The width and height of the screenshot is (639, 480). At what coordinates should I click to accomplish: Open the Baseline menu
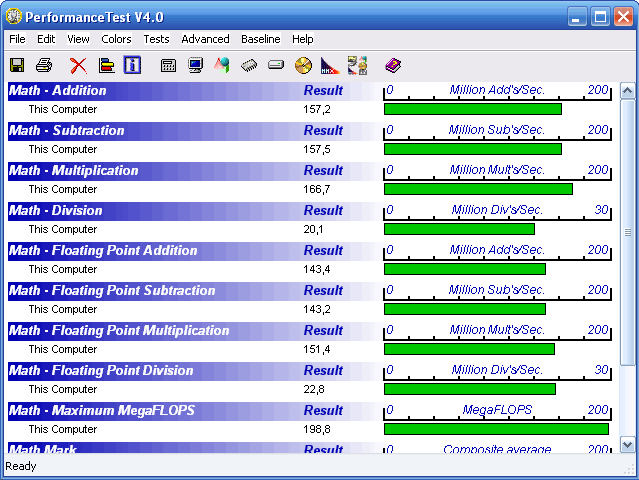(261, 39)
